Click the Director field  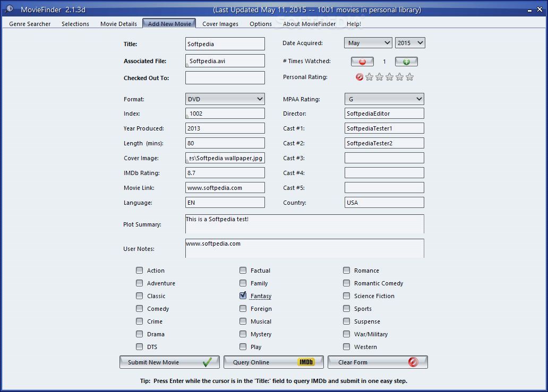[384, 113]
